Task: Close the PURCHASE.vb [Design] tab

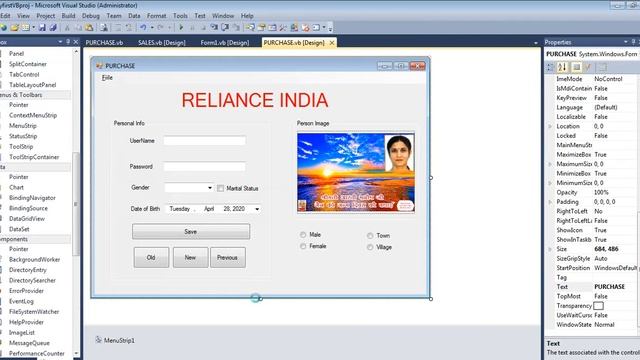Action: pos(332,42)
